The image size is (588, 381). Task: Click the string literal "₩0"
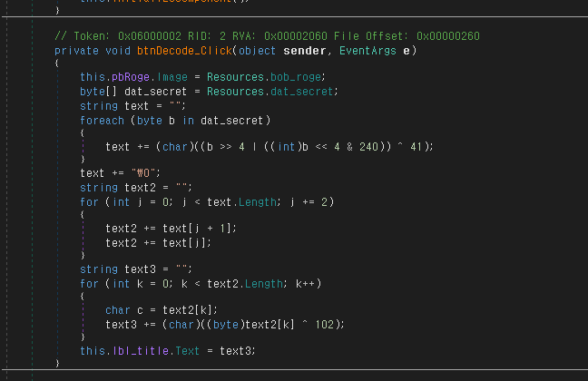[142, 173]
